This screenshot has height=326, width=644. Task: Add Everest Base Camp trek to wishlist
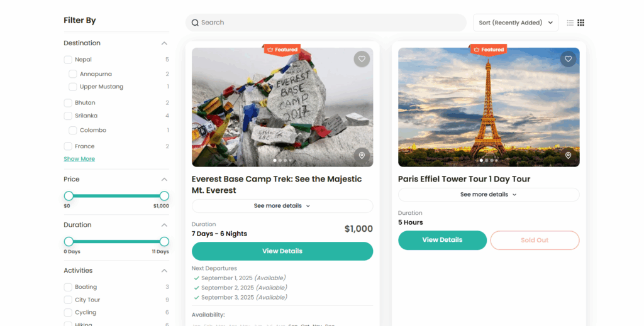click(361, 59)
